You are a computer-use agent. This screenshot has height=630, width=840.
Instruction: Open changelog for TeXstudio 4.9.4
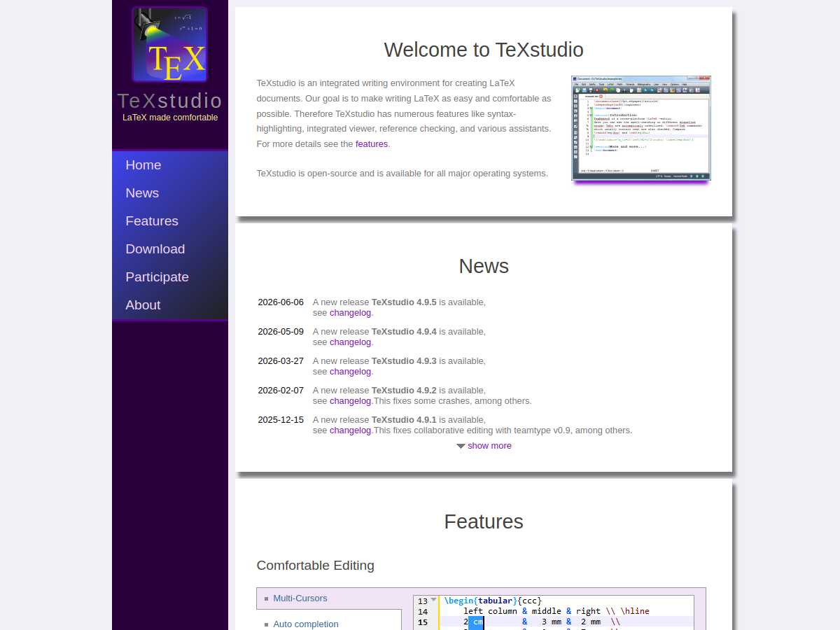350,342
